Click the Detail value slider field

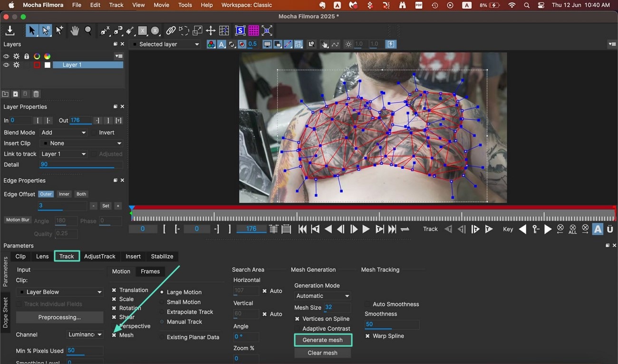(x=81, y=164)
